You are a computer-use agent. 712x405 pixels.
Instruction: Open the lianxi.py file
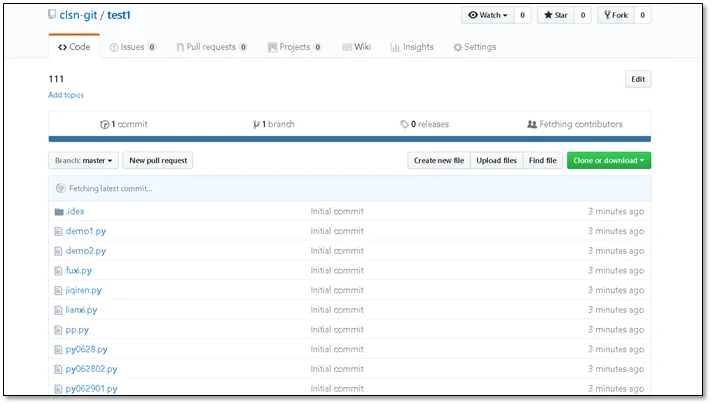[x=81, y=311]
